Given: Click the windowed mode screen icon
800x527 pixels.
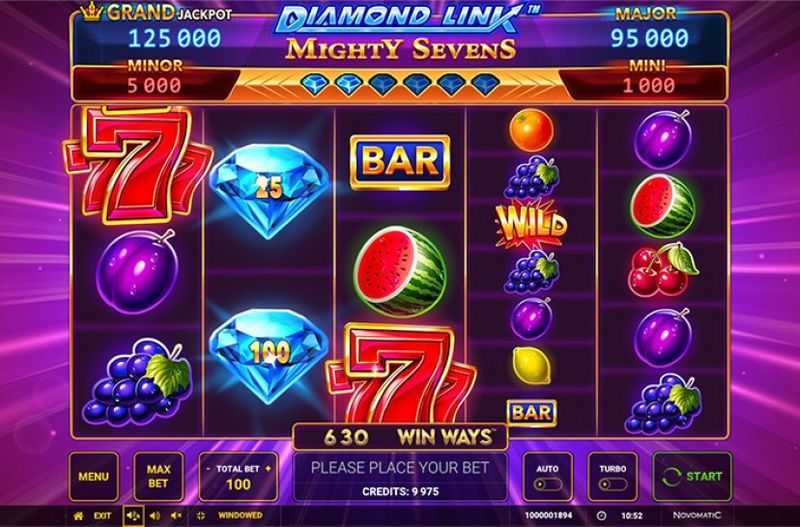Looking at the screenshot, I should click(x=201, y=516).
